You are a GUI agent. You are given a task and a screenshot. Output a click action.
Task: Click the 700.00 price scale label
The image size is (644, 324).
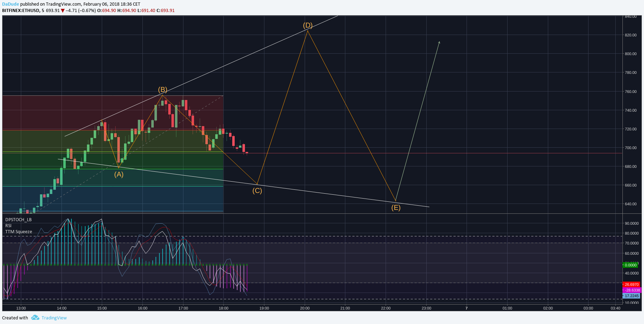(x=631, y=148)
